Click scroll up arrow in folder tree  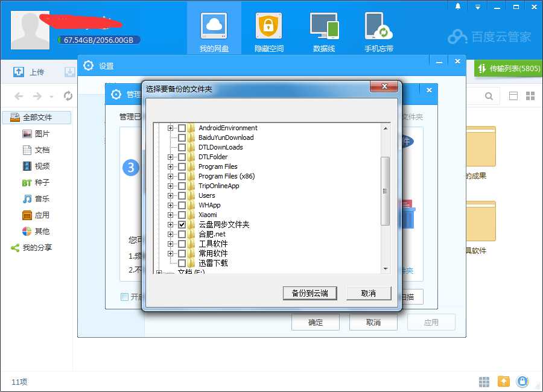[x=386, y=128]
